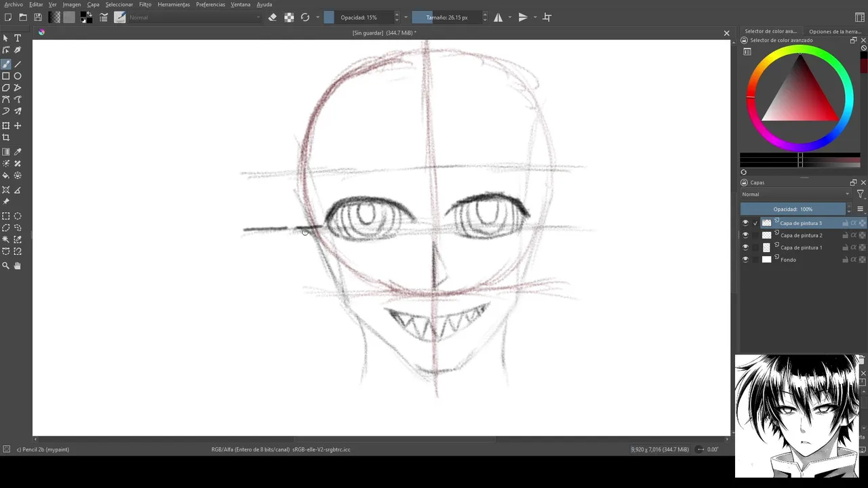Toggle preserve alpha checkerboard button
Screen dimensions: 868x488
[x=289, y=18]
